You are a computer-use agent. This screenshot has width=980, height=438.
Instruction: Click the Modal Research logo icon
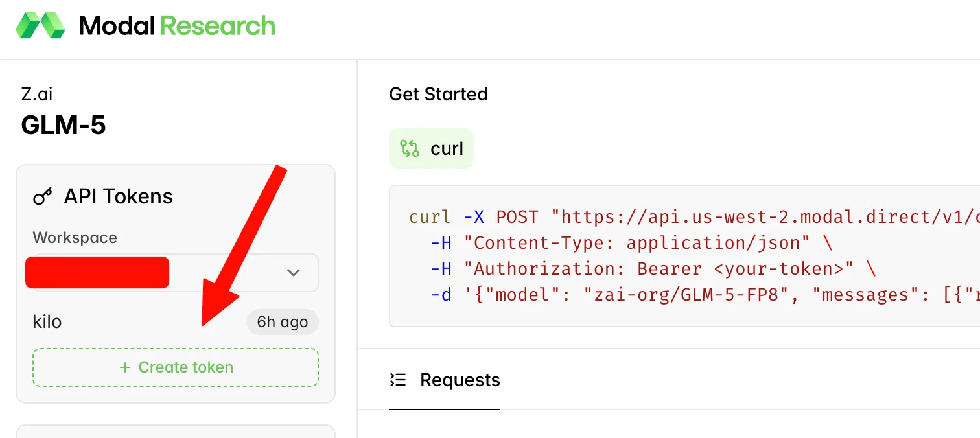(x=41, y=26)
